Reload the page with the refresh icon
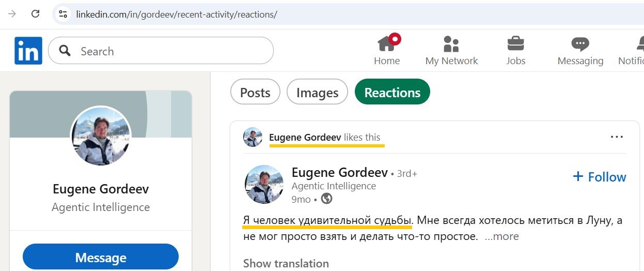644x271 pixels. tap(36, 14)
